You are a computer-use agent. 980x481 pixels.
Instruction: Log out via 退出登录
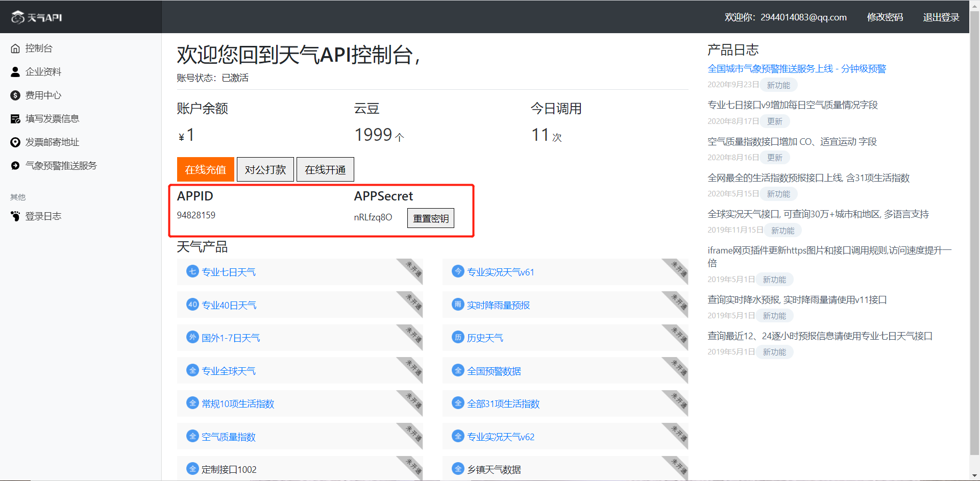click(941, 17)
